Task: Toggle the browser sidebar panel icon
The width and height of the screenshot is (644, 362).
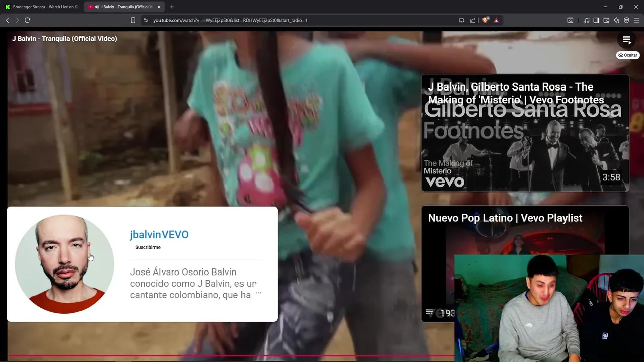Action: click(x=596, y=20)
